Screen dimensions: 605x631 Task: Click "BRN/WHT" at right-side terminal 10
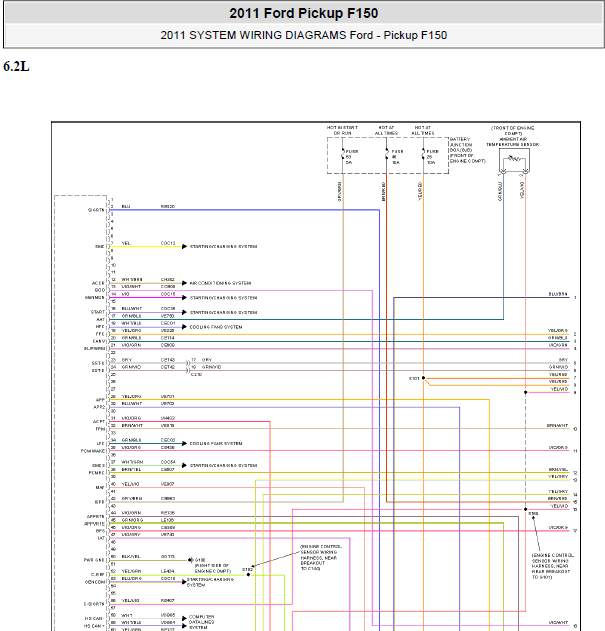[x=558, y=425]
